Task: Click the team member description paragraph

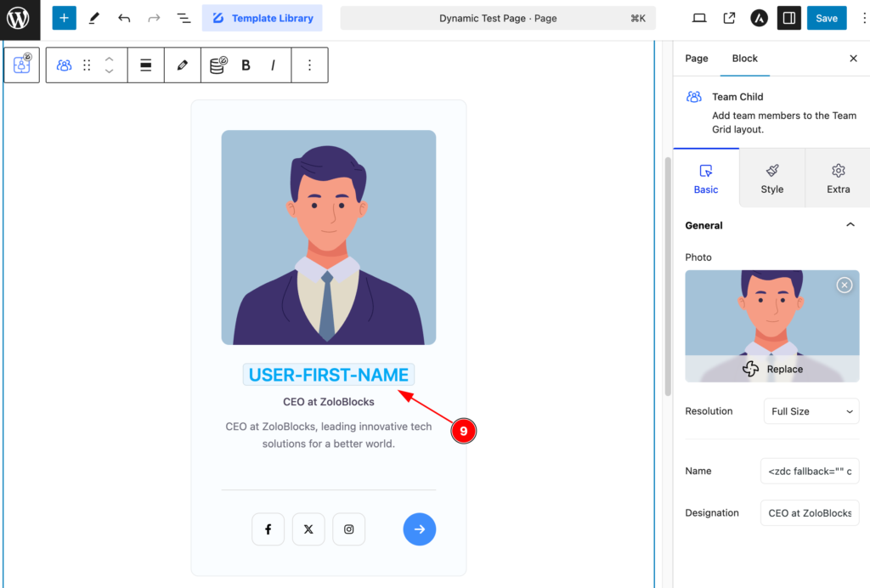Action: (x=329, y=435)
